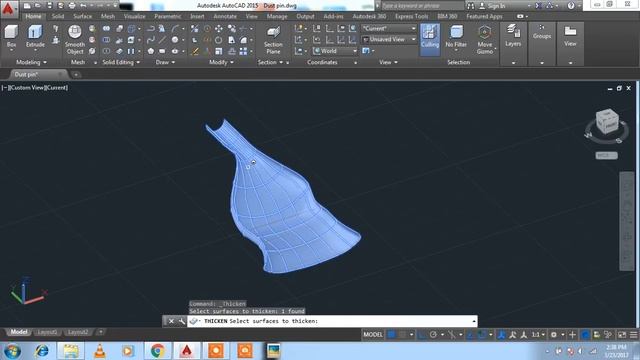The height and width of the screenshot is (360, 640).
Task: Click the Windows Start button
Action: click(12, 351)
